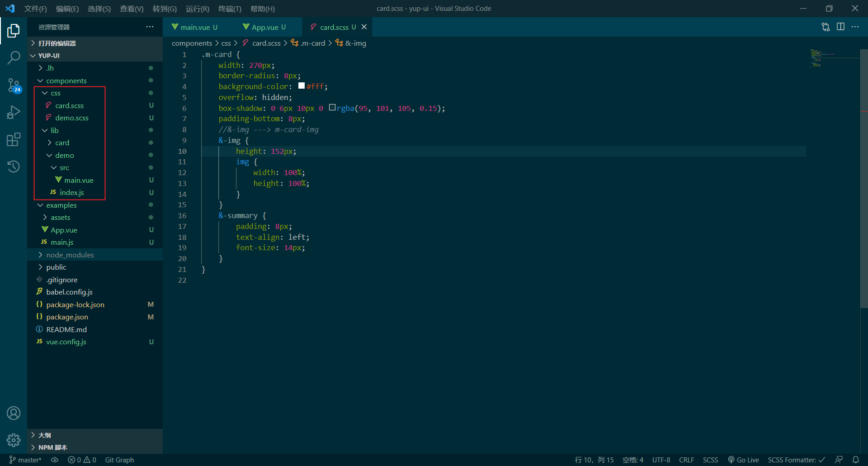Open vue.config.js file
This screenshot has width=868, height=466.
(95, 342)
